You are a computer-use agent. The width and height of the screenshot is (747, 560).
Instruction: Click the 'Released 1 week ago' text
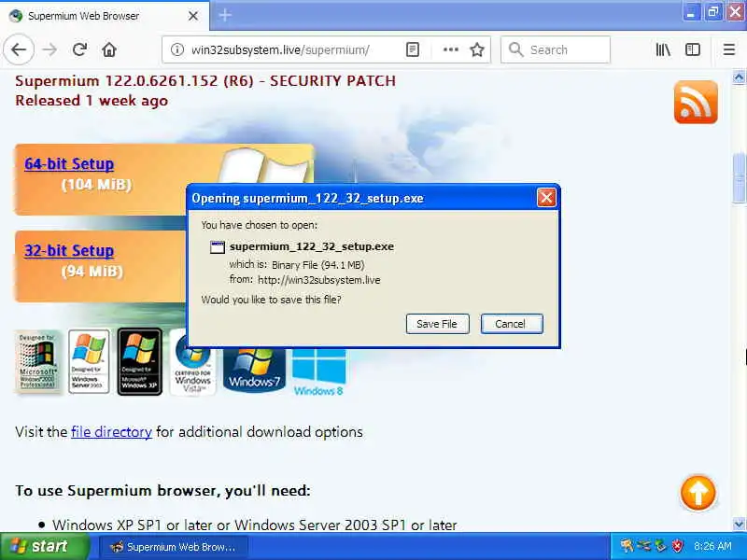[92, 101]
